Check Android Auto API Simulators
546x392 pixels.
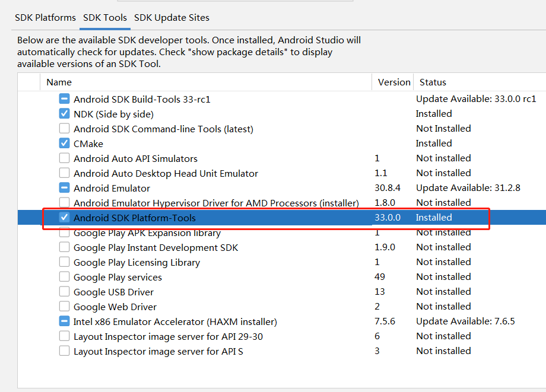click(x=64, y=158)
